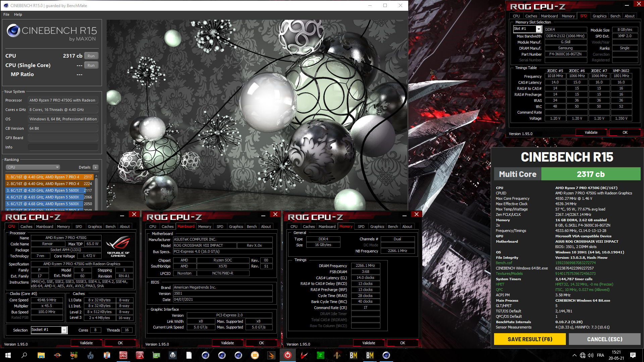Open Graphics tab in Mainboard CPU-Z window

click(236, 227)
